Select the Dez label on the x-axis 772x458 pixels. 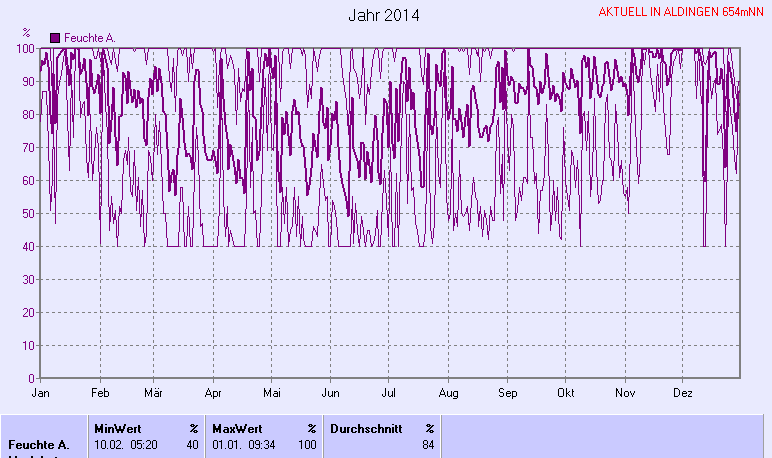pos(684,393)
